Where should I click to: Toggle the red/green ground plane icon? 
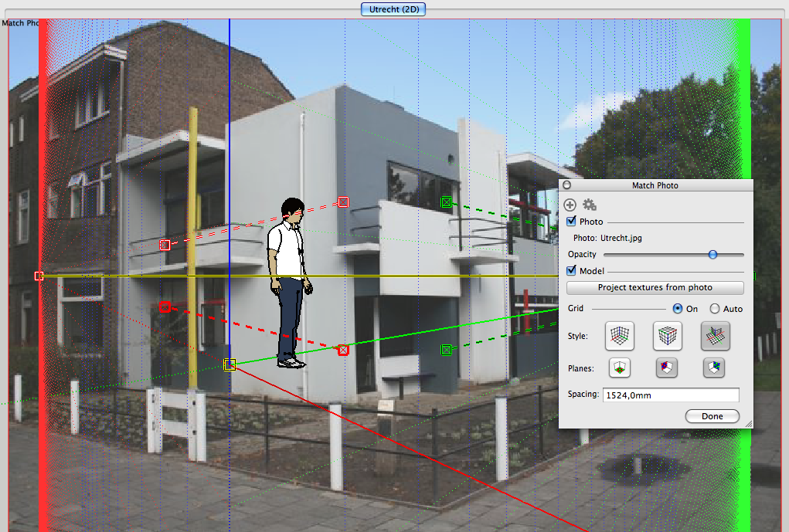[x=619, y=368]
